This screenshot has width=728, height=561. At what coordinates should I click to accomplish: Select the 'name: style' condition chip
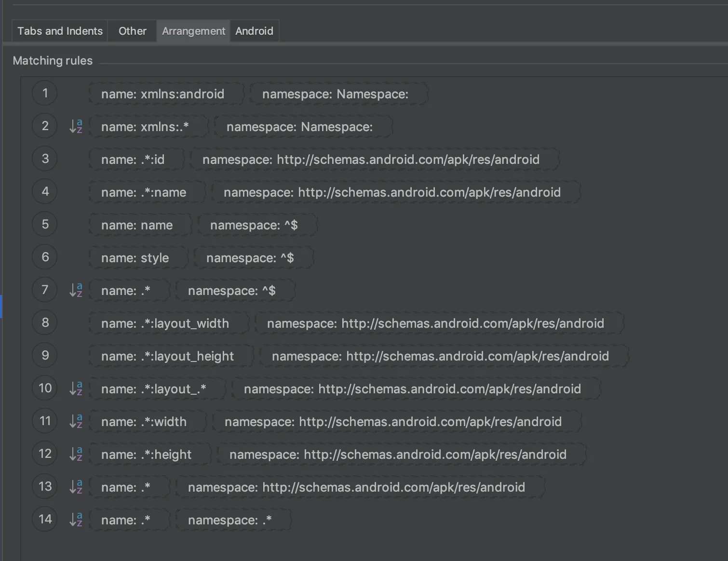[135, 258]
